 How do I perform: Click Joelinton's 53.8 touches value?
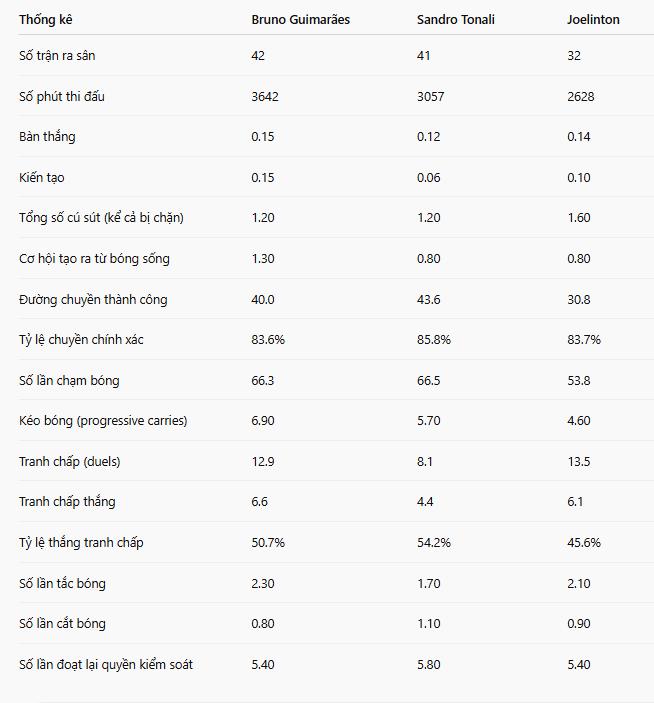click(x=579, y=380)
